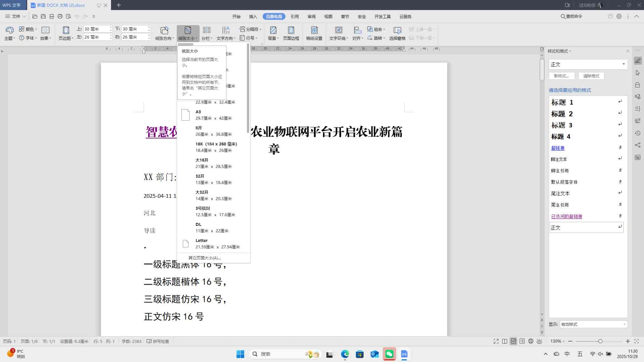Click the zoom out minus button
644x362 pixels.
pos(570,341)
